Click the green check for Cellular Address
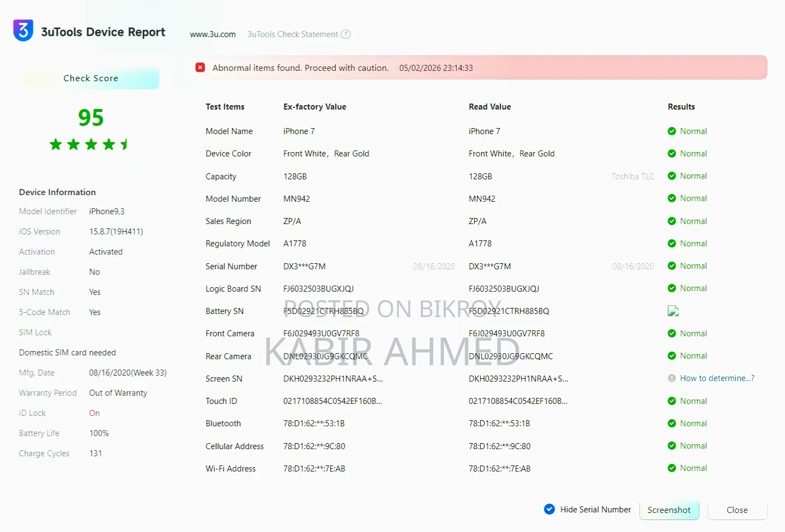Viewport: 785px width, 532px height. (x=672, y=446)
